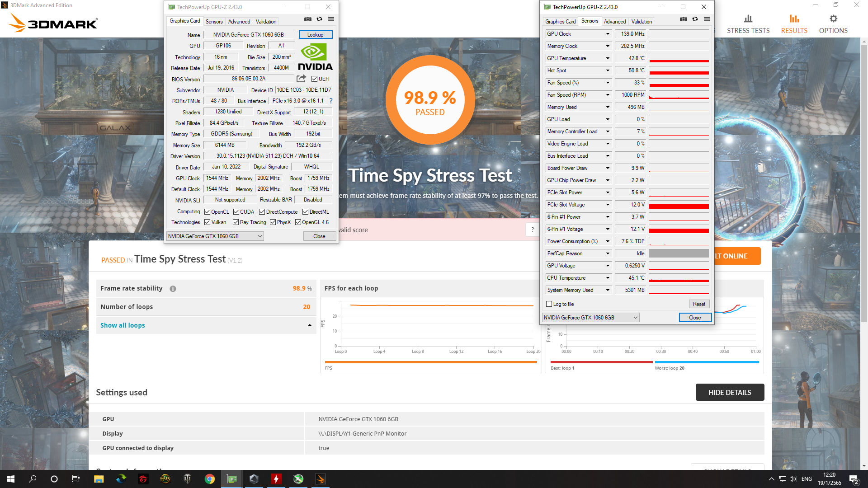Switch to Advanced tab in Graphics Card window
The image size is (868, 488).
pos(239,22)
